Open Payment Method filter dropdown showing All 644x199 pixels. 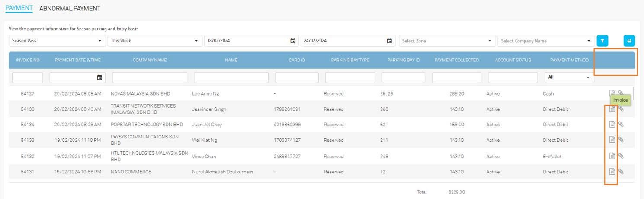[569, 77]
